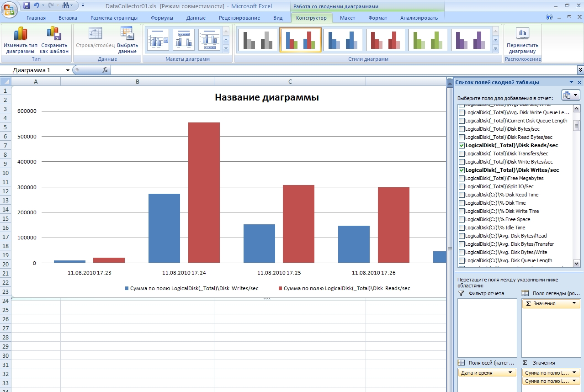584x392 pixels.
Task: Enable LogicalDisk(_Total)\Free Megabytes checkbox
Action: (462, 178)
